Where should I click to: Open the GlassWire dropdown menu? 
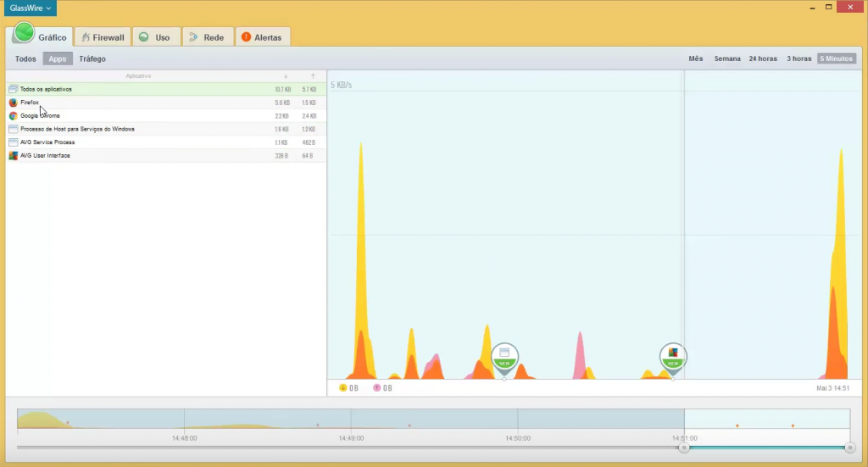coord(31,8)
